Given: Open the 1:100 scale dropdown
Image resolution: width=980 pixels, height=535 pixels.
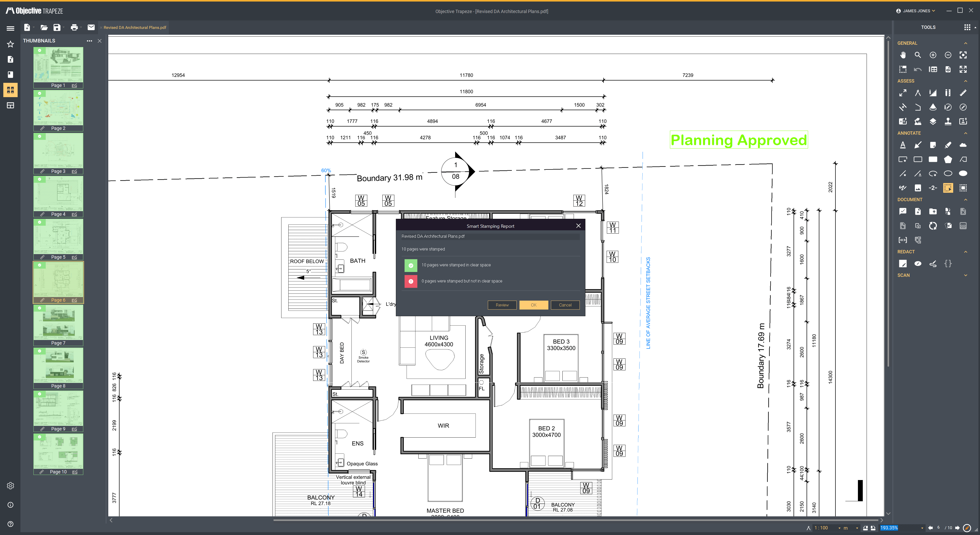Looking at the screenshot, I should (839, 528).
